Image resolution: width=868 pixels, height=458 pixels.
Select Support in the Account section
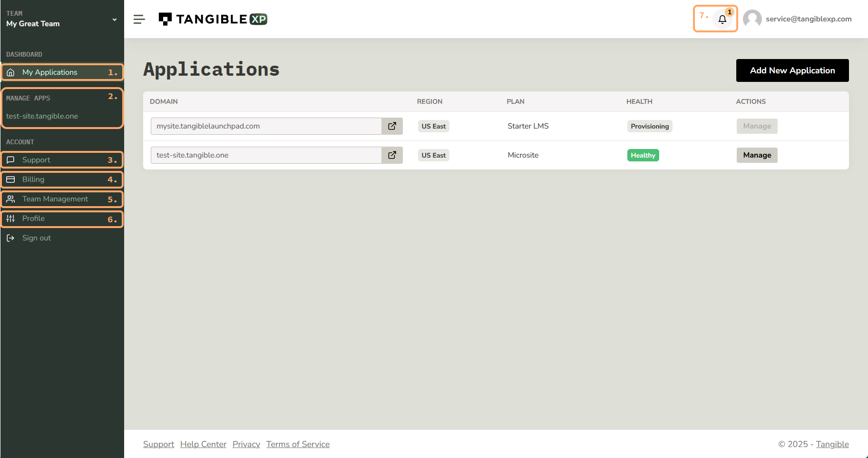[x=36, y=160]
